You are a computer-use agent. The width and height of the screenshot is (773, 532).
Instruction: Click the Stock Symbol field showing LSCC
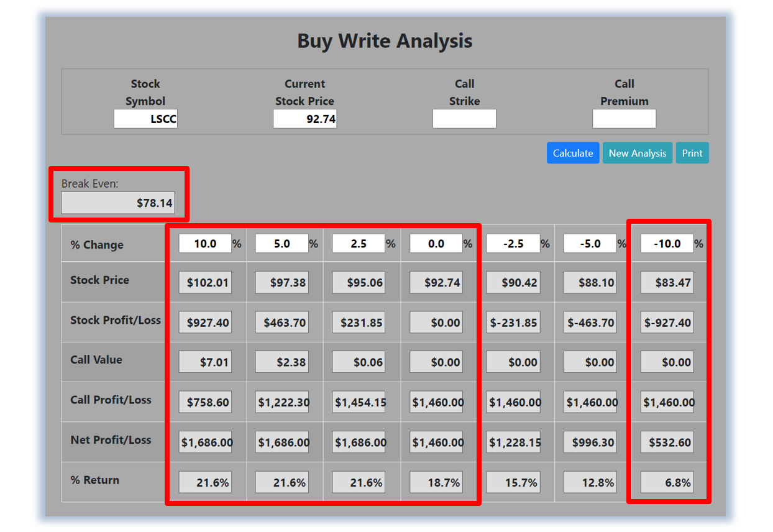tap(145, 119)
